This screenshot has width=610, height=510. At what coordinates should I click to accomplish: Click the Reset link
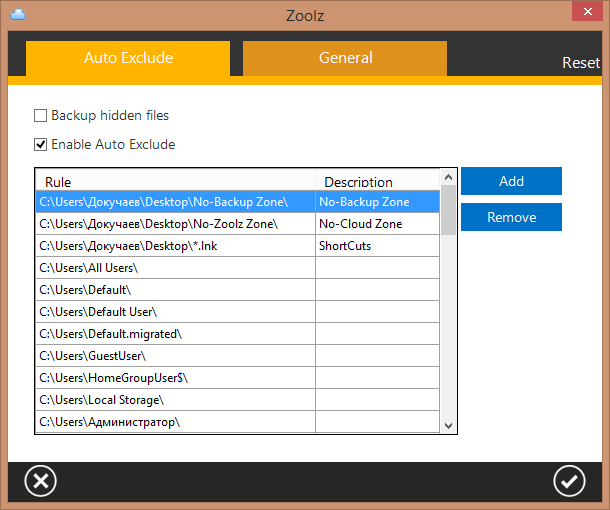click(581, 63)
